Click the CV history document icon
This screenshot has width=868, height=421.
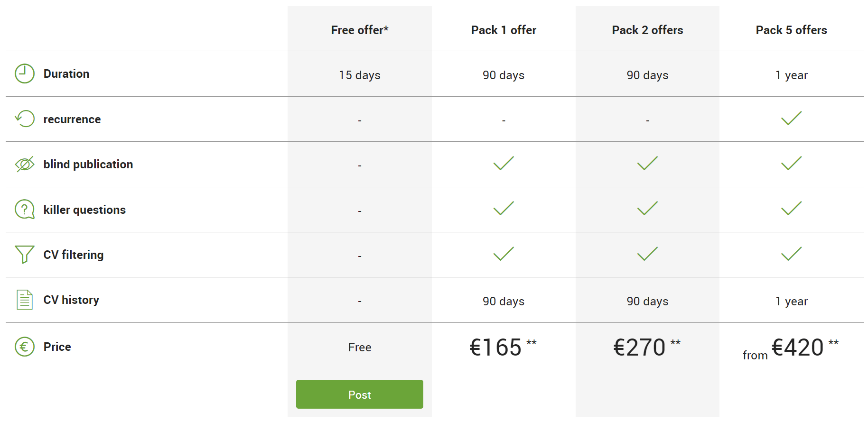(25, 300)
